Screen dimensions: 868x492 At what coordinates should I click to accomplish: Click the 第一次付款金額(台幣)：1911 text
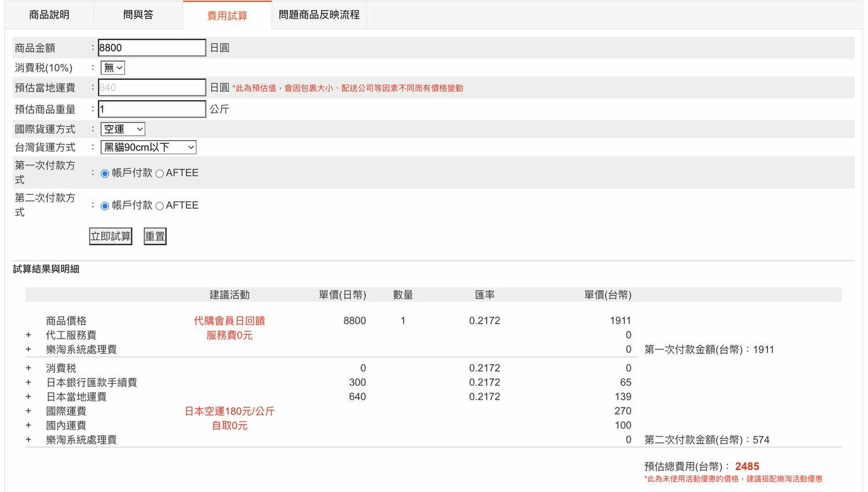tap(709, 350)
